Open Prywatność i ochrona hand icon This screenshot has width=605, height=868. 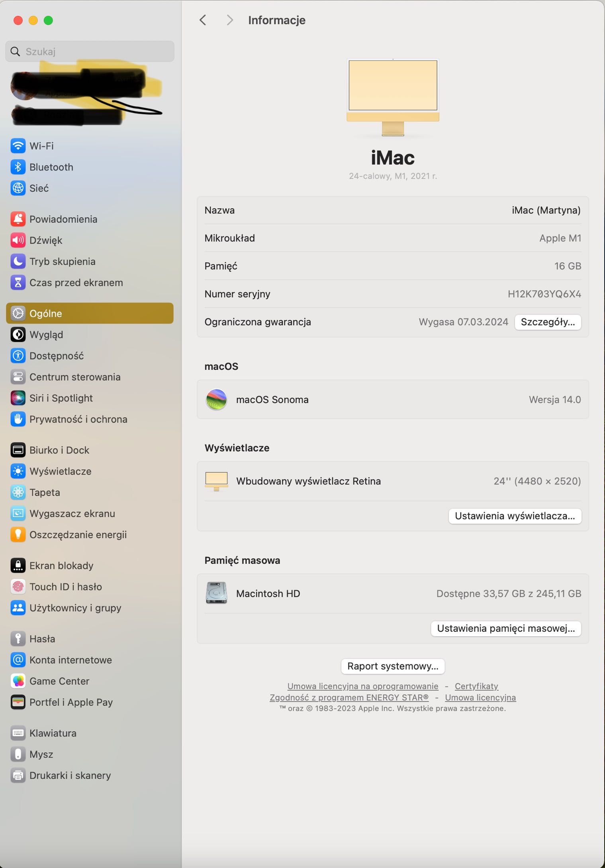pyautogui.click(x=18, y=419)
